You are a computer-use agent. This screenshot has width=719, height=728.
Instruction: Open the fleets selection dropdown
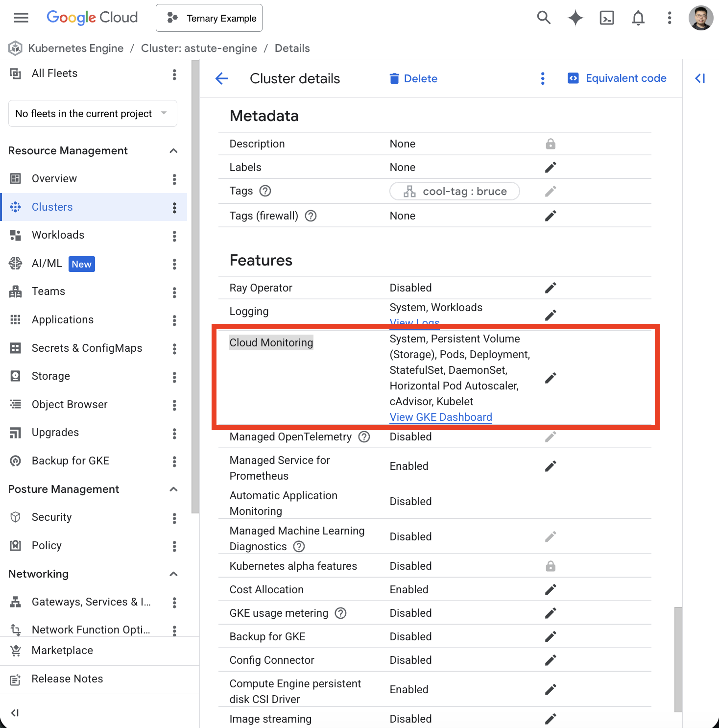tap(93, 114)
